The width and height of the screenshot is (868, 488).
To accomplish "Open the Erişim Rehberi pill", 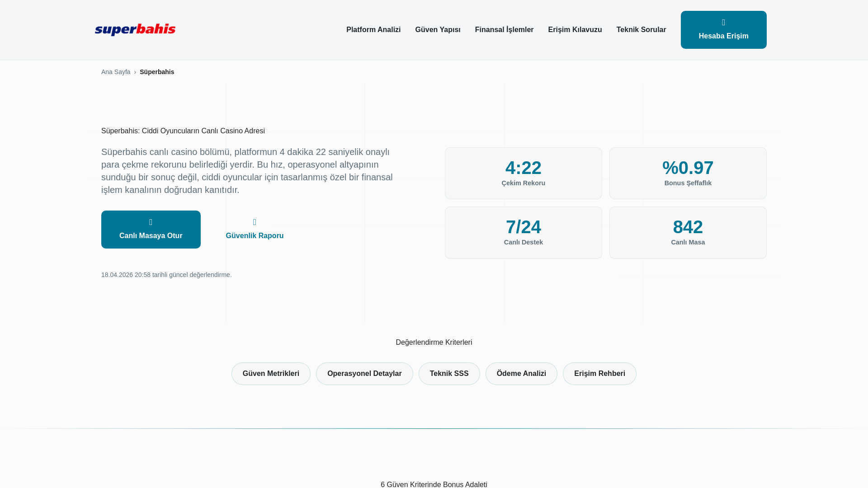I will pos(599,374).
